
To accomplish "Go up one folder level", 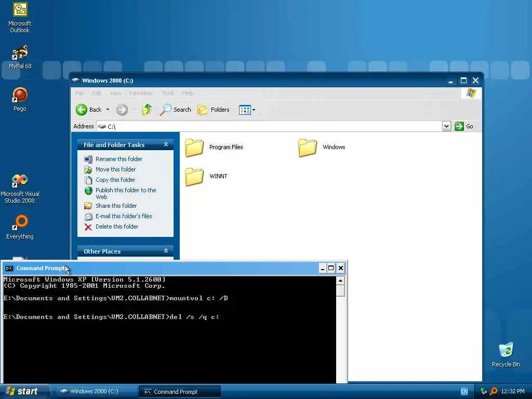I will pyautogui.click(x=147, y=110).
